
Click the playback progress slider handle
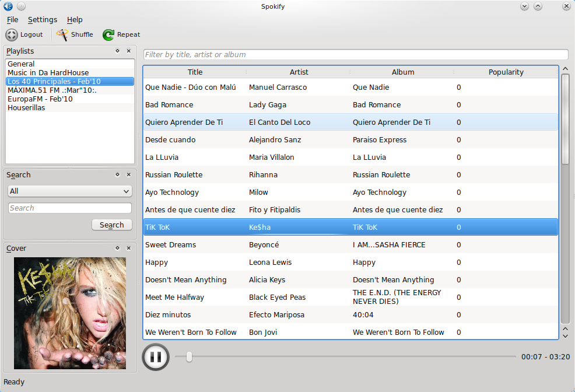(189, 356)
